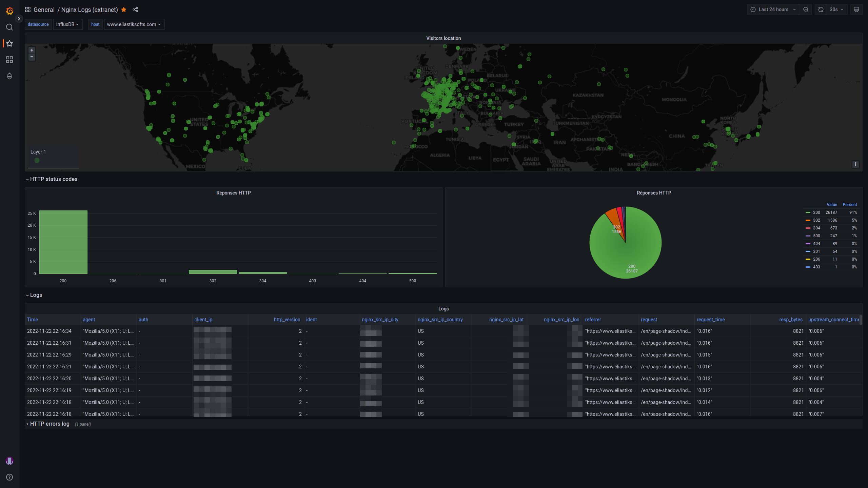Click the 302 status bar in chart
The width and height of the screenshot is (868, 488).
click(x=213, y=272)
